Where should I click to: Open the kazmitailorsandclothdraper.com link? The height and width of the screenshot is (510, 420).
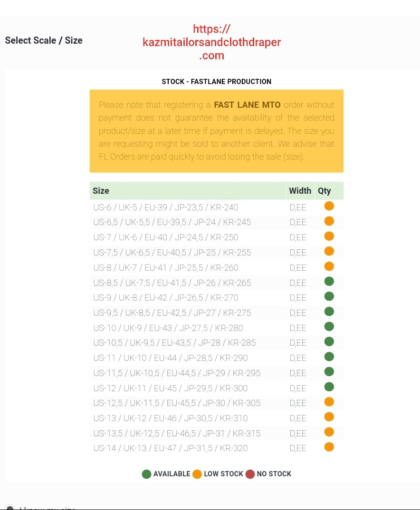[x=211, y=42]
